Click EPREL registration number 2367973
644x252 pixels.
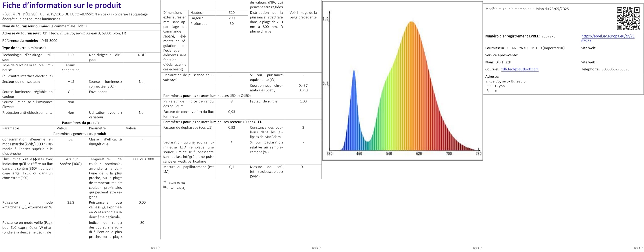[x=548, y=36]
